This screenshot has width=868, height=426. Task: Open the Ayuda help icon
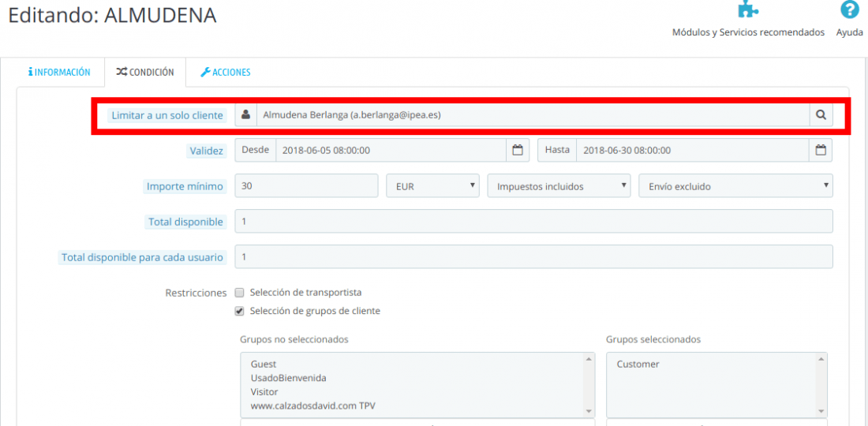coord(849,9)
